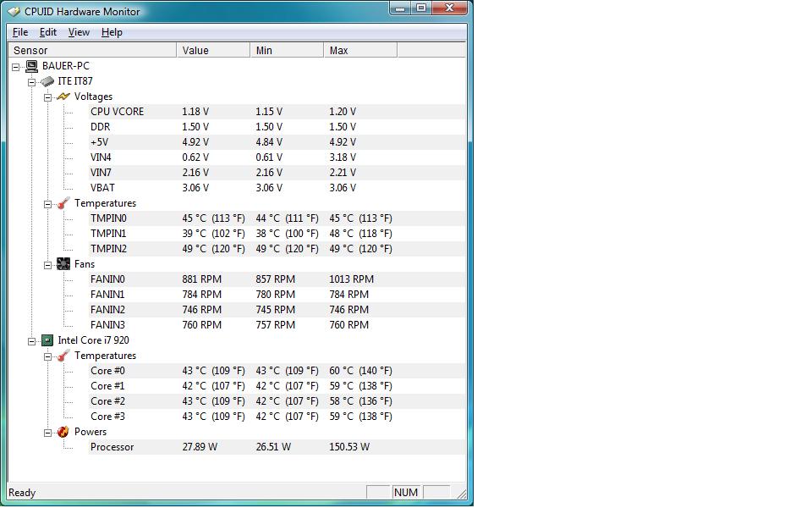This screenshot has width=812, height=508.
Task: Select the FANIN0 fan row
Action: [x=277, y=279]
